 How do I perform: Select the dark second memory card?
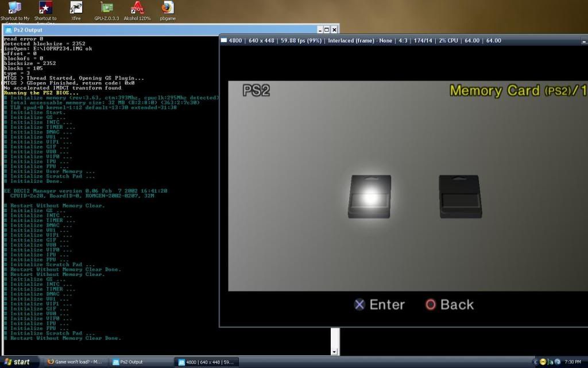(461, 197)
